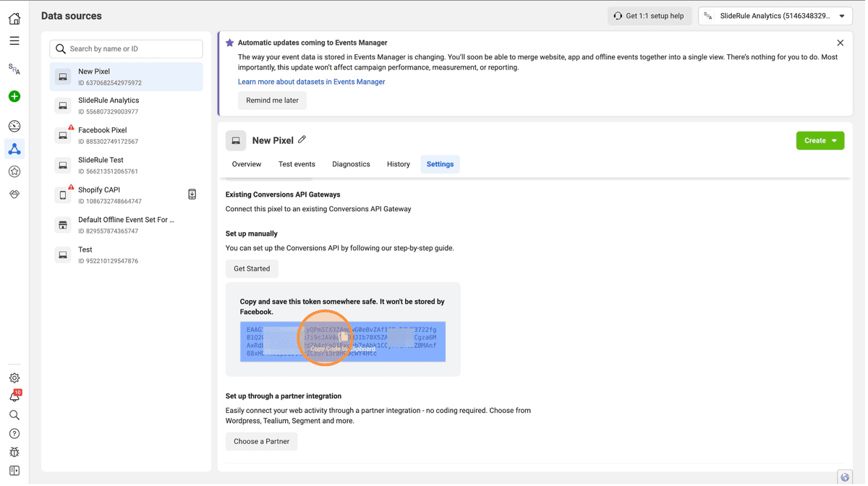Select the Data sources icon in sidebar
Viewport: 868px width, 486px height.
[14, 149]
